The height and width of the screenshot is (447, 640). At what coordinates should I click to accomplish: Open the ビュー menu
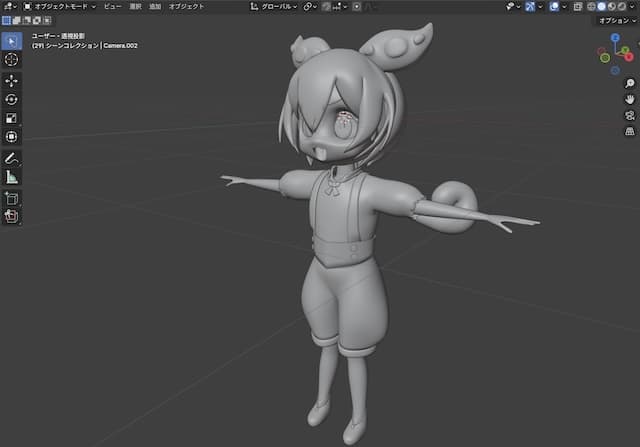click(x=113, y=6)
